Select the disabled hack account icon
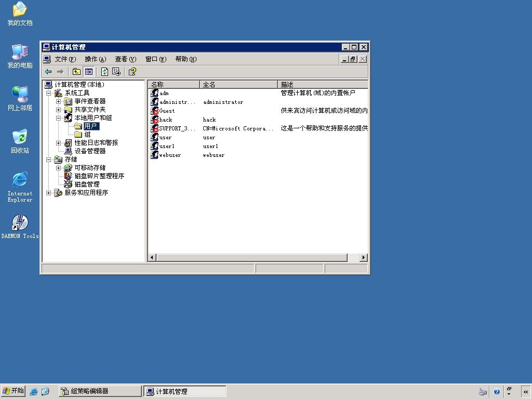 (154, 119)
